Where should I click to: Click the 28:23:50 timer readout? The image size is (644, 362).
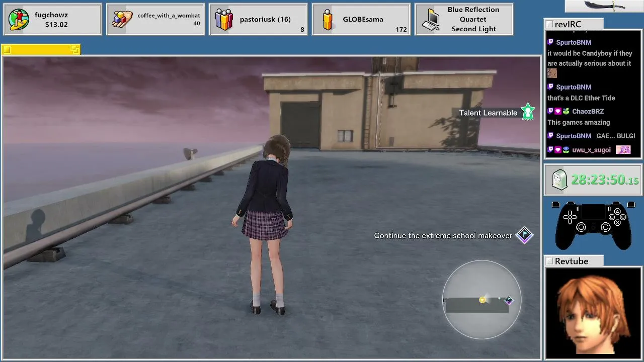tap(604, 180)
